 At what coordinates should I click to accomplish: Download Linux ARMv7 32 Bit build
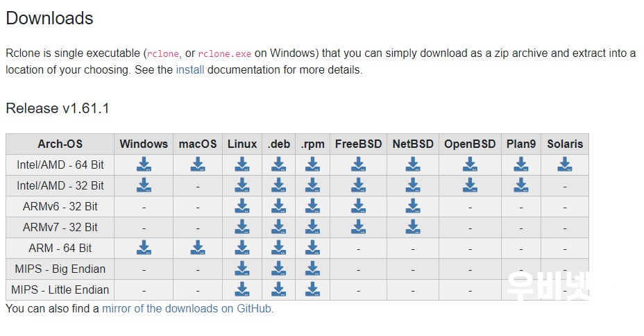click(242, 227)
